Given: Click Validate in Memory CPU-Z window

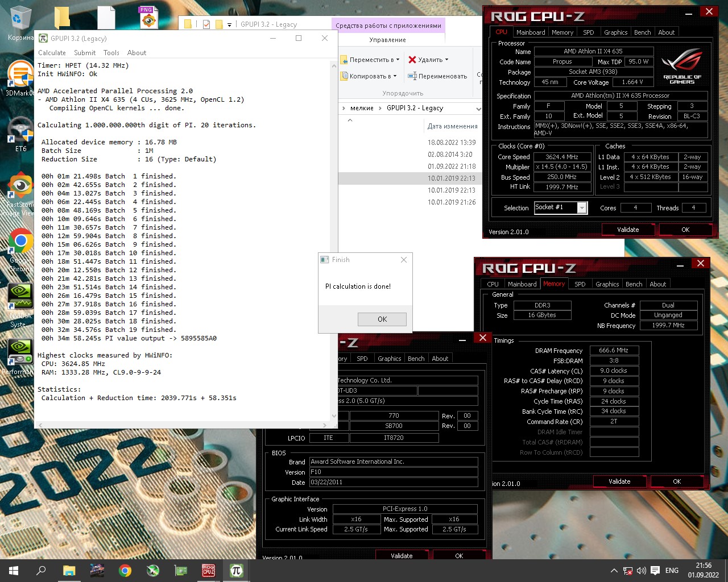Looking at the screenshot, I should coord(619,481).
